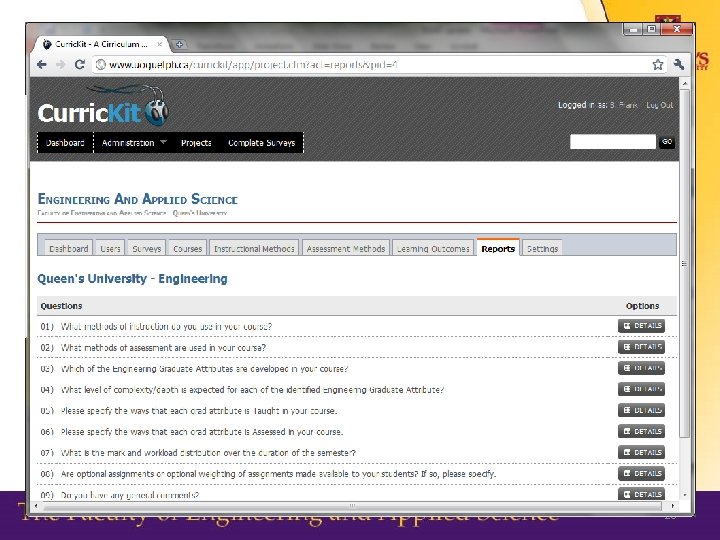The height and width of the screenshot is (540, 720).
Task: Open the Complete Surveys menu item
Action: tap(261, 143)
